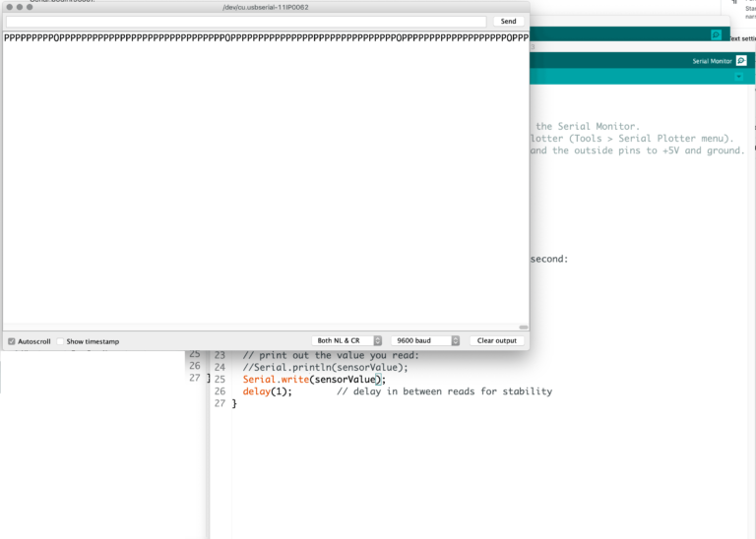Toggle the Show timestamp checkbox
This screenshot has height=539, width=756.
[x=60, y=341]
